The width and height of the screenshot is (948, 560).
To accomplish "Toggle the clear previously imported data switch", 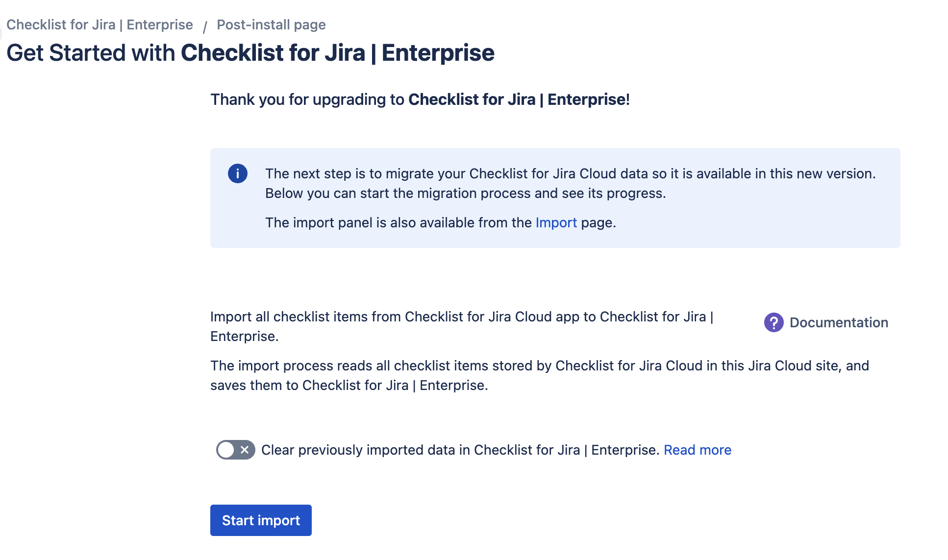I will pos(235,450).
